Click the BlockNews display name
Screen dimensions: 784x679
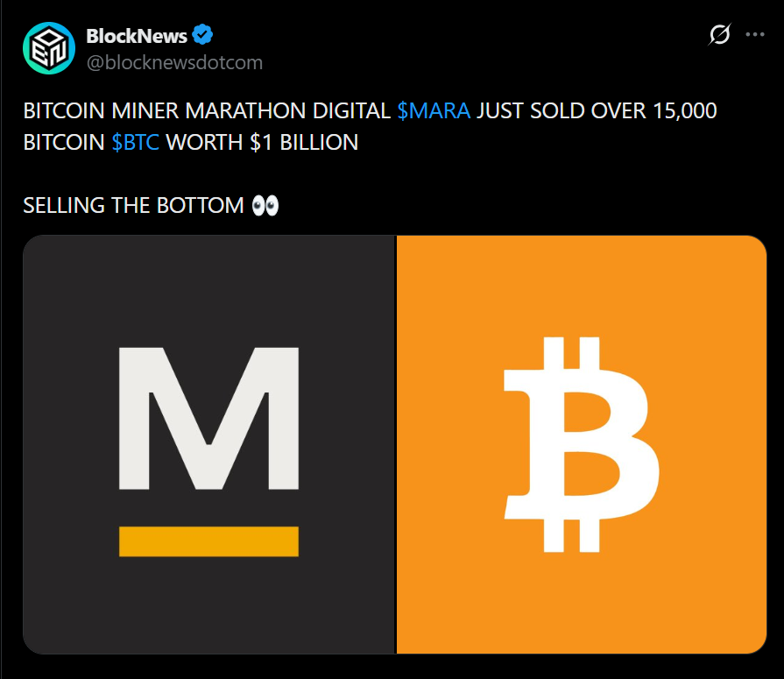tap(137, 36)
